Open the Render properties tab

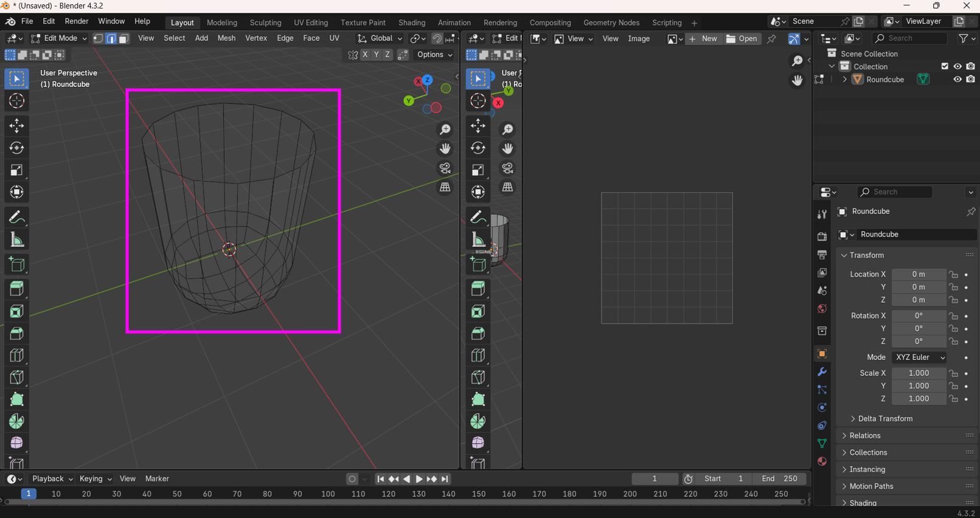[822, 237]
